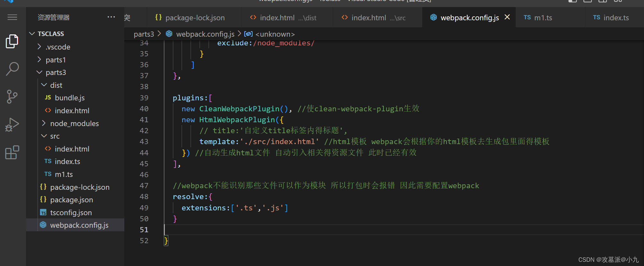The image size is (644, 266).
Task: Click CleanWebpackPlugin() in line 40
Action: (243, 109)
